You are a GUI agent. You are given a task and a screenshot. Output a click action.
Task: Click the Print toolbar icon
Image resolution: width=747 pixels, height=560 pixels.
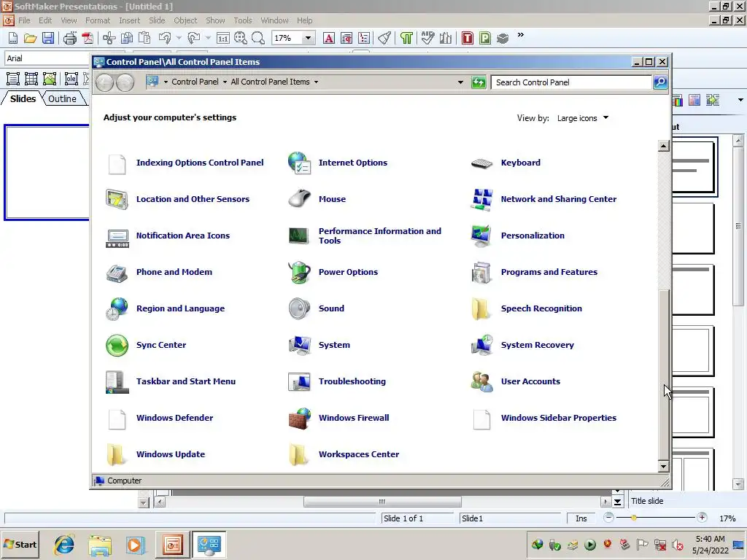pyautogui.click(x=70, y=38)
